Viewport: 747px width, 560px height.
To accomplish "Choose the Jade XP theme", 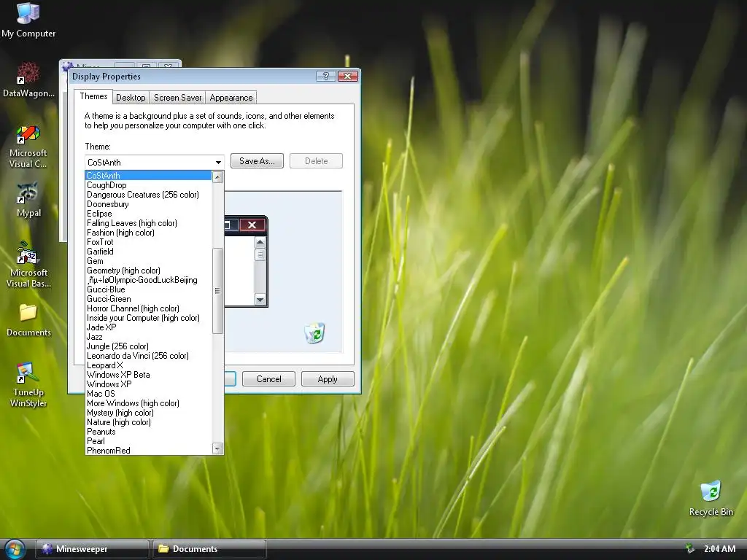I will coord(148,327).
